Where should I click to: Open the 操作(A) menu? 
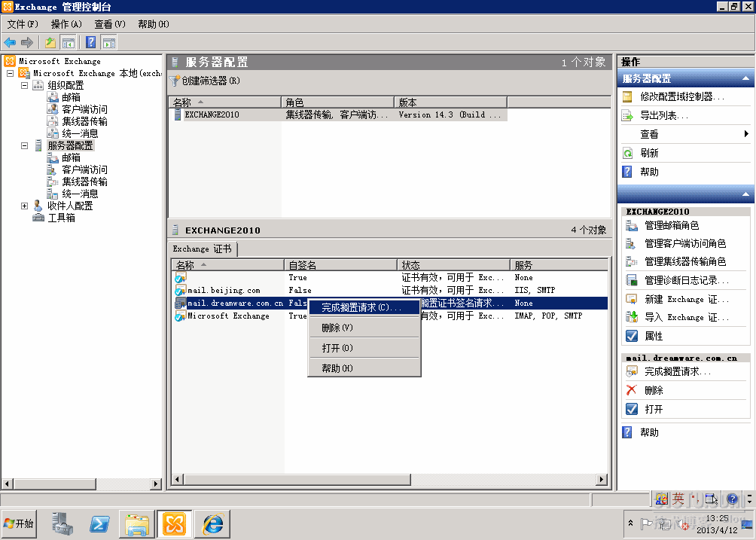coord(66,24)
